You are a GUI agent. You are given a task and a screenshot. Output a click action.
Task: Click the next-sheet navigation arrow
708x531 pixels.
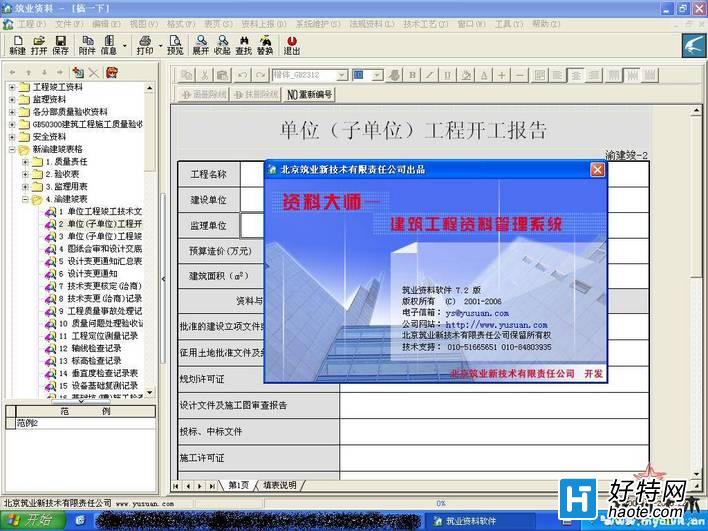[x=200, y=486]
